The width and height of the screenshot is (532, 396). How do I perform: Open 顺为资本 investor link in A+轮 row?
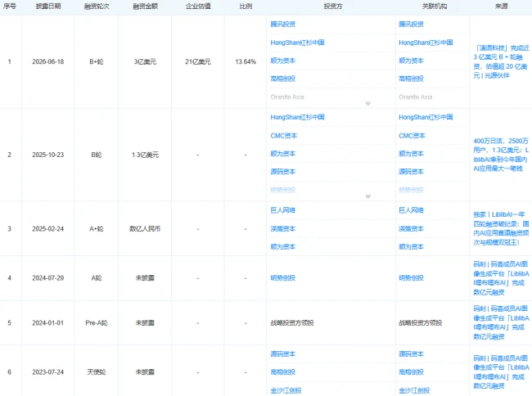coord(283,247)
